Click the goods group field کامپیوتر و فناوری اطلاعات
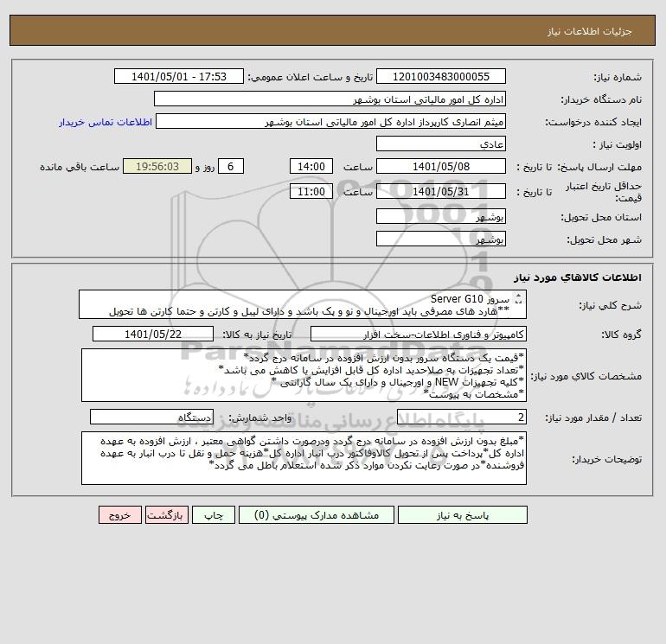Viewport: 666px width, 644px height. tap(419, 334)
